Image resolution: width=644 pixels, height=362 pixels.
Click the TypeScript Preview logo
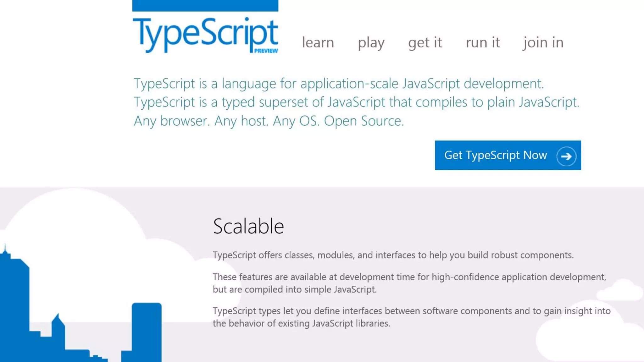(205, 35)
